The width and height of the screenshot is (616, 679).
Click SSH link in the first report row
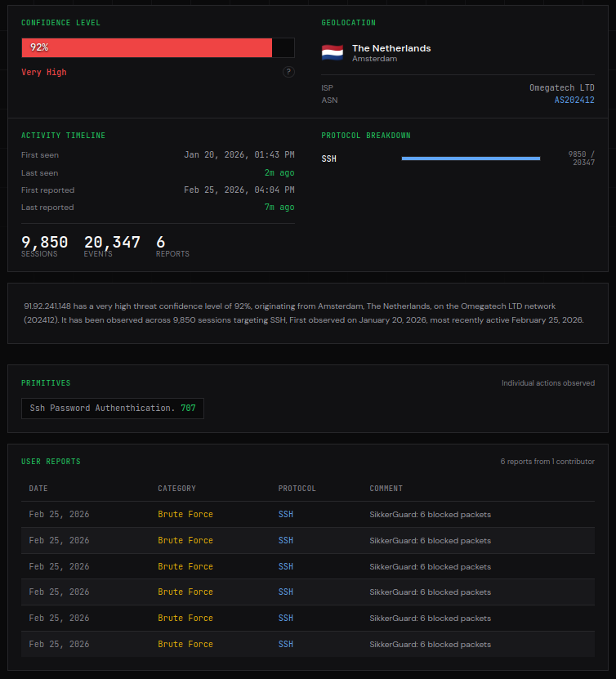coord(286,515)
